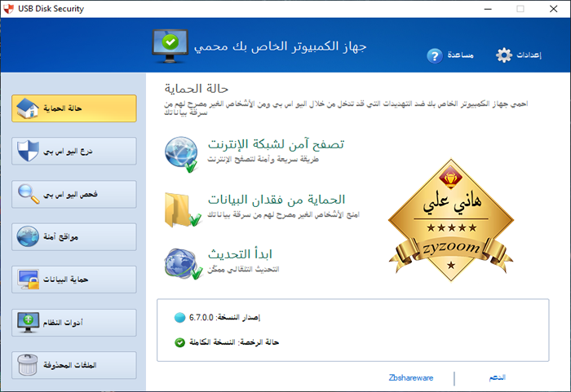The image size is (571, 392).
Task: Click طريقة سريعة وآمنة لتصفح الإنترنت description
Action: [263, 160]
